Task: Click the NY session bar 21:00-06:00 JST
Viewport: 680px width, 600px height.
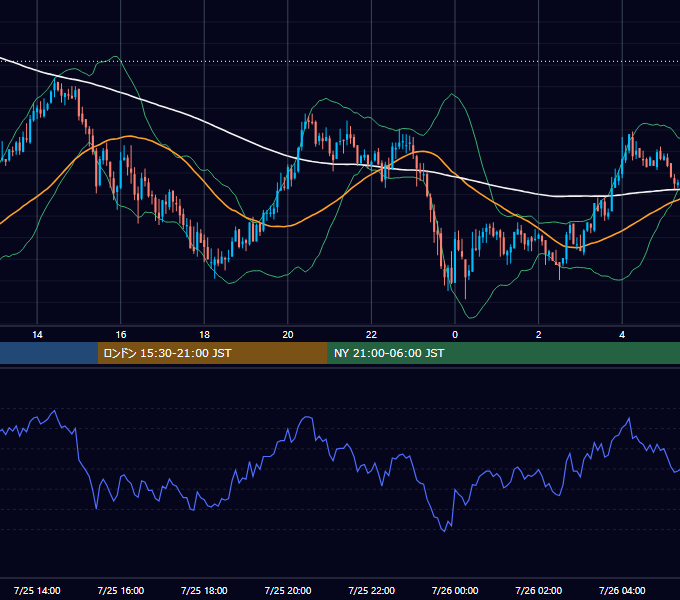Action: click(503, 353)
